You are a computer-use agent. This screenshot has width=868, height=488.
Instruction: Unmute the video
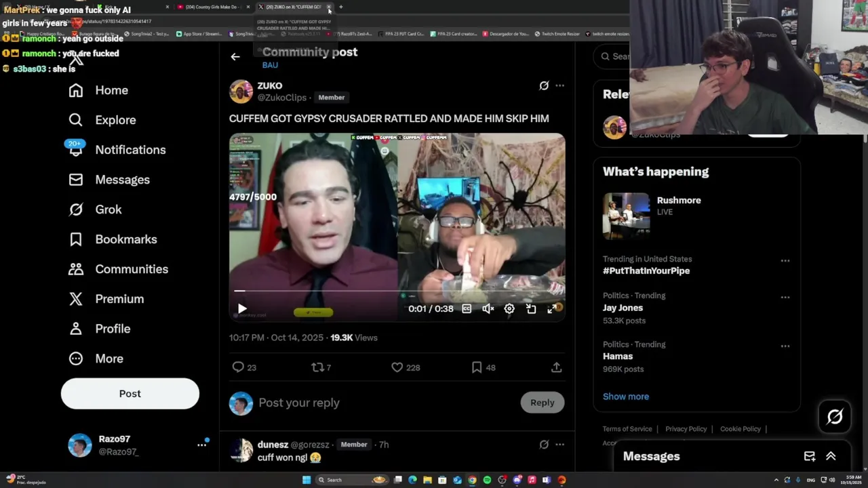488,309
